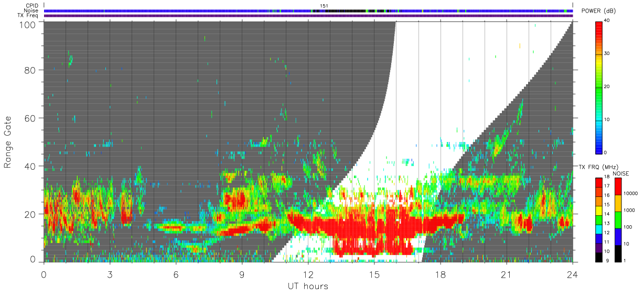This screenshot has height=297, width=644.
Task: Select the "TX Freq" strip label
Action: click(x=28, y=15)
